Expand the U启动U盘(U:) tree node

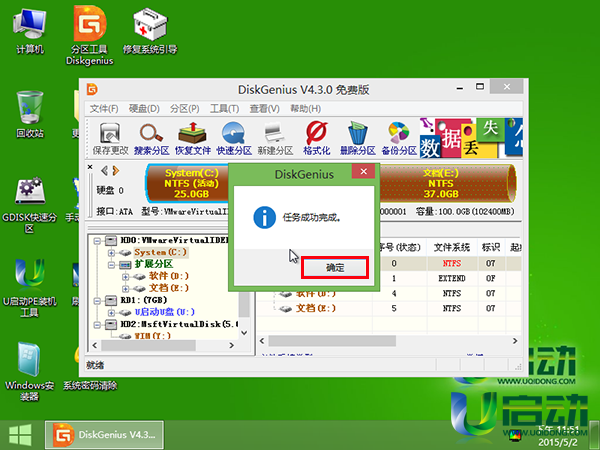(x=111, y=313)
